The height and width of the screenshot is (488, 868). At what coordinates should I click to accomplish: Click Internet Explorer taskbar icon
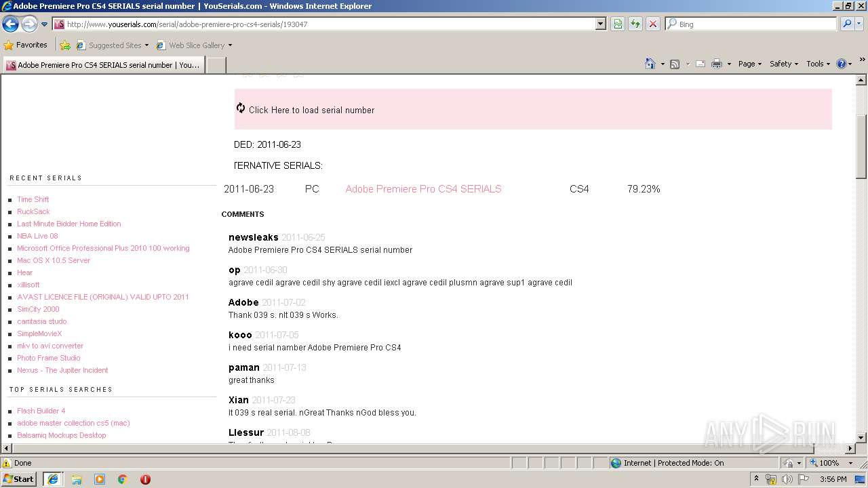[x=53, y=479]
